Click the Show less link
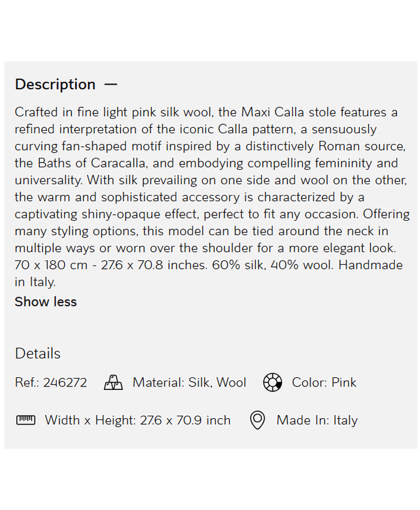 click(46, 302)
